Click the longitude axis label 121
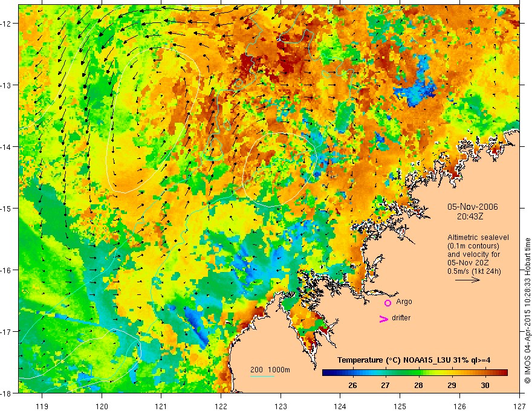 161,406
